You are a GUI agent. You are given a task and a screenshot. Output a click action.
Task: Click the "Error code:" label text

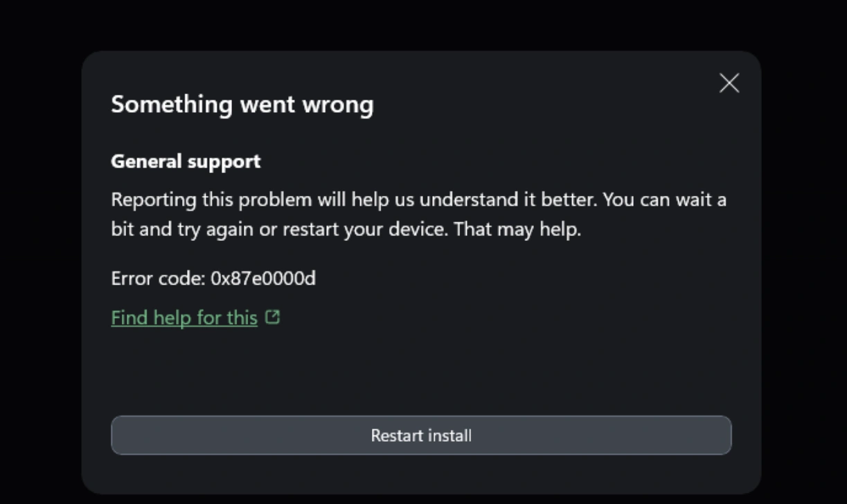(158, 278)
